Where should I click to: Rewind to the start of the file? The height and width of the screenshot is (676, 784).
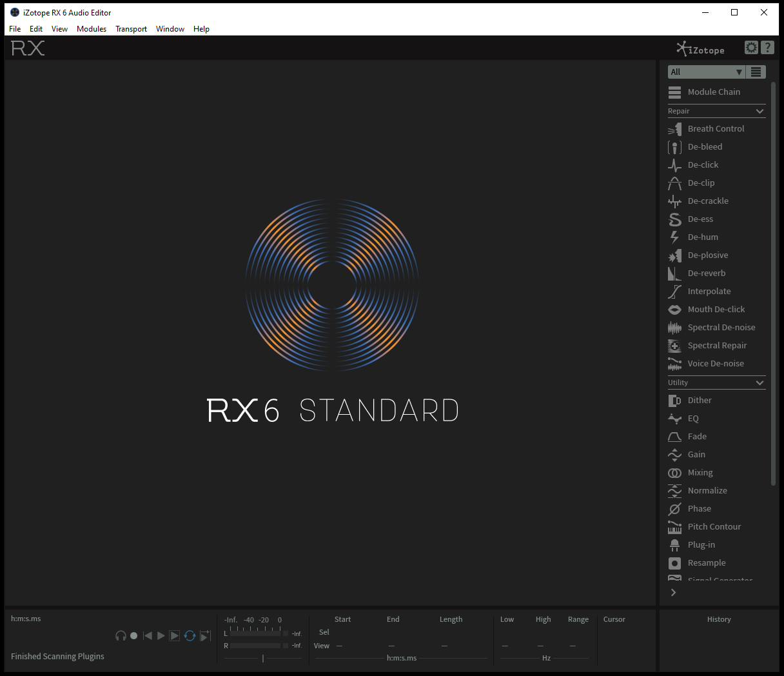(148, 636)
